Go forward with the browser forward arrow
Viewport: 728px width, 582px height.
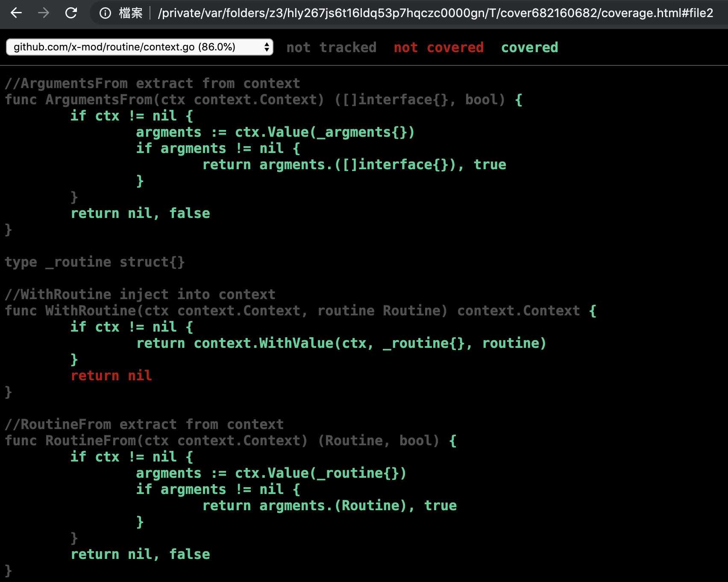(x=43, y=13)
